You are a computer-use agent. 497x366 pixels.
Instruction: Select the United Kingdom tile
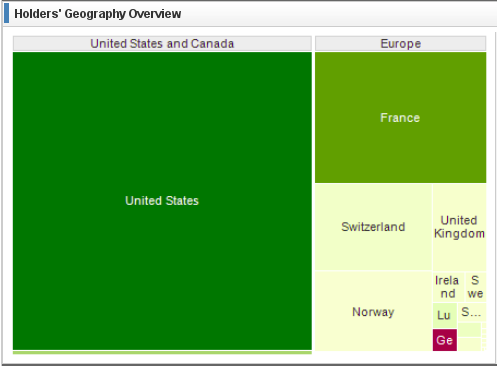(x=459, y=227)
